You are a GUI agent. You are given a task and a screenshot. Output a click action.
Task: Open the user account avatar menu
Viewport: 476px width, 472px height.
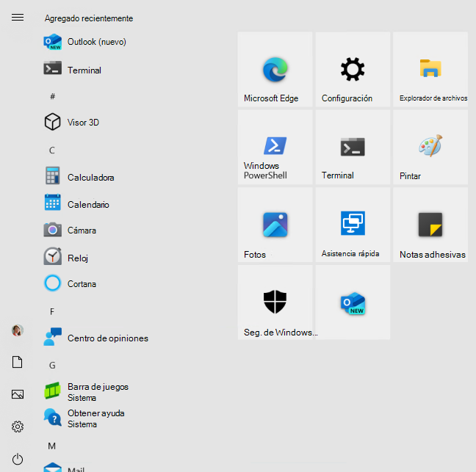[x=18, y=330]
